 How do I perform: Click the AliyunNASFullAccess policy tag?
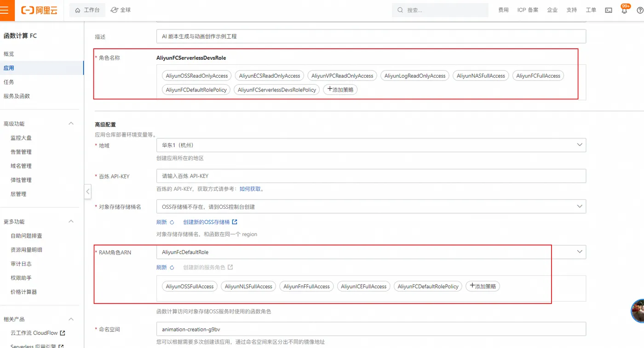481,76
